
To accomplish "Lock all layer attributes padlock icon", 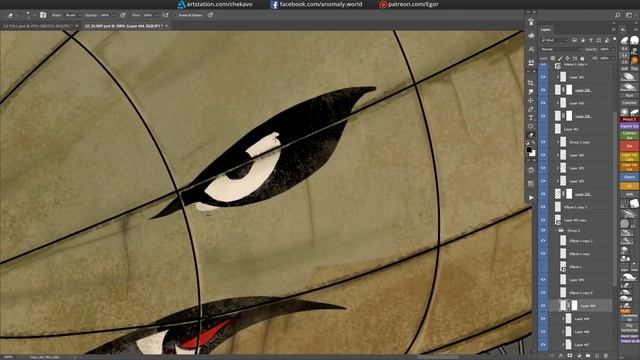I will point(582,58).
